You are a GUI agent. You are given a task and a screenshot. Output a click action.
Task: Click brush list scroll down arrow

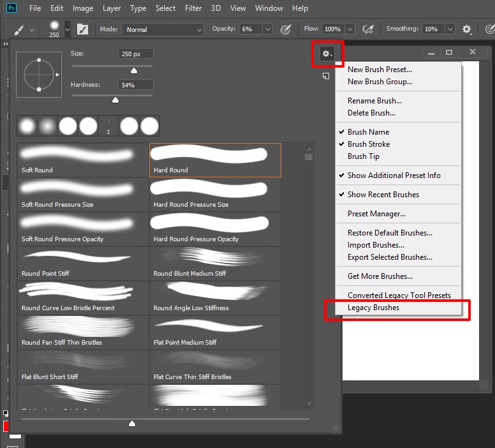point(309,403)
